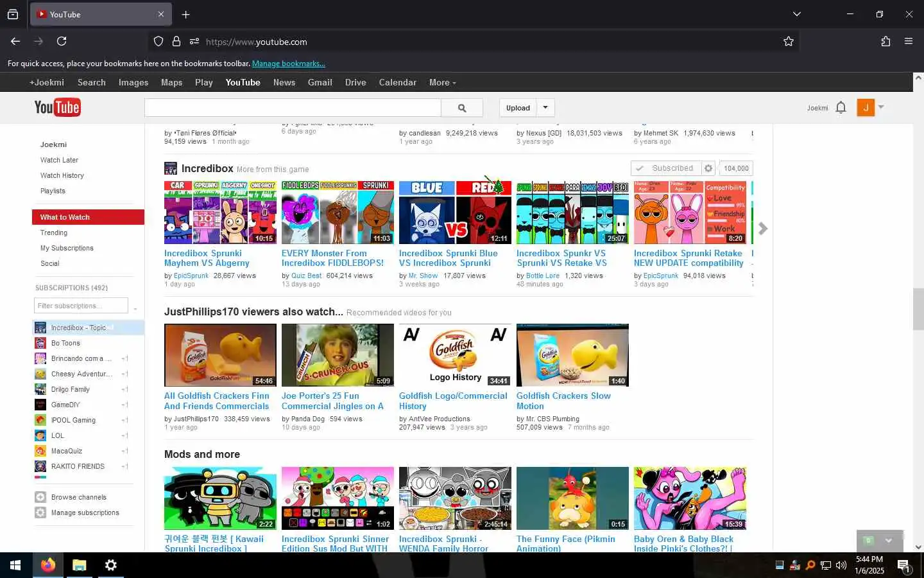
Task: Click the Manage subscriptions gear icon
Action: (40, 512)
